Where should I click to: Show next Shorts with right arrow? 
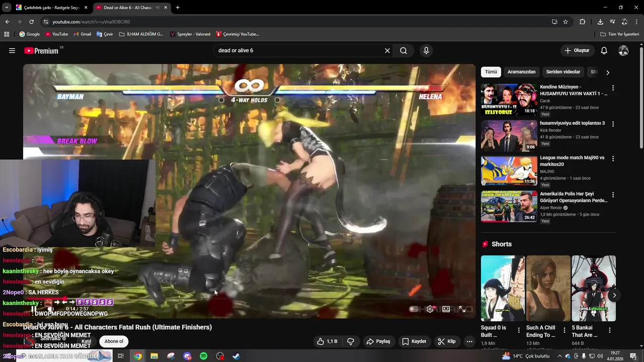pos(614,295)
